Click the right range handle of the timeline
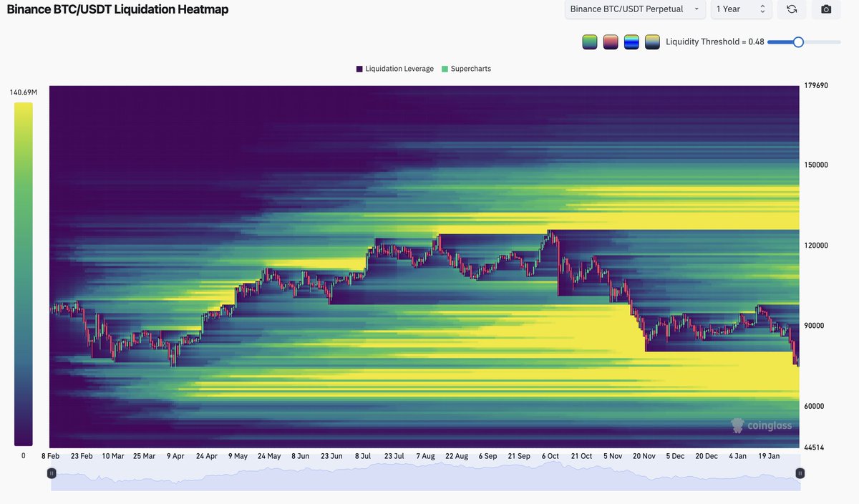This screenshot has width=859, height=504. coord(800,473)
